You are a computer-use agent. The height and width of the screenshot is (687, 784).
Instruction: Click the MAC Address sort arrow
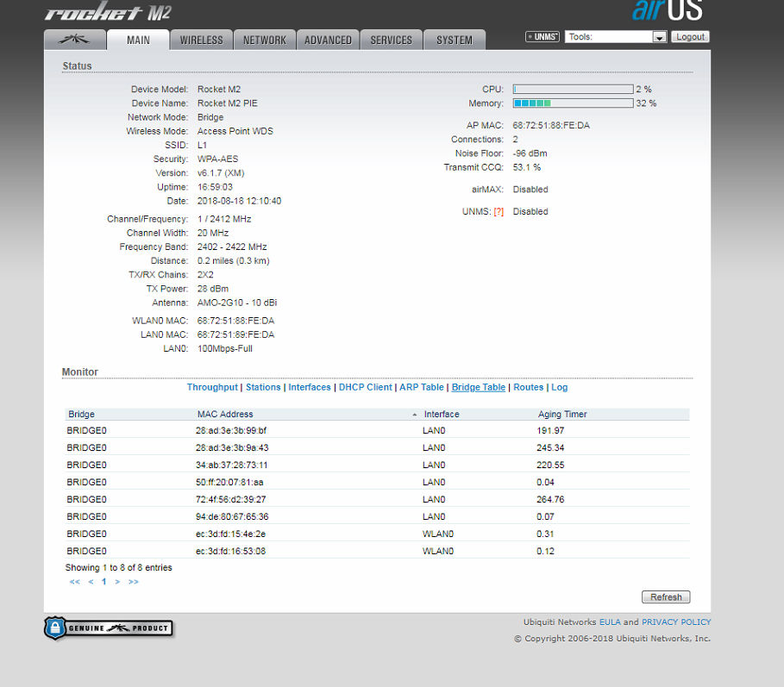415,415
